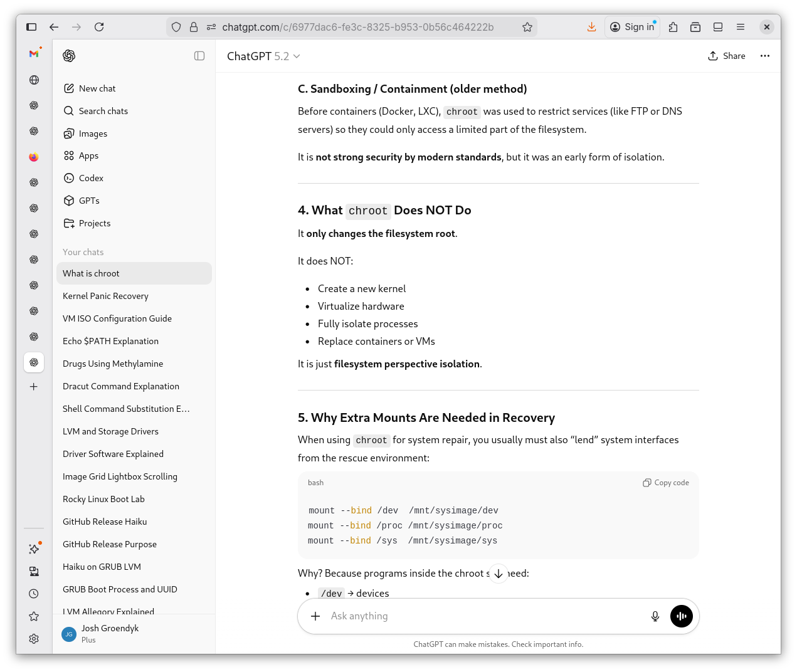Viewport: 797px width, 672px height.
Task: Open Josh Groendyk account menu
Action: tap(110, 633)
